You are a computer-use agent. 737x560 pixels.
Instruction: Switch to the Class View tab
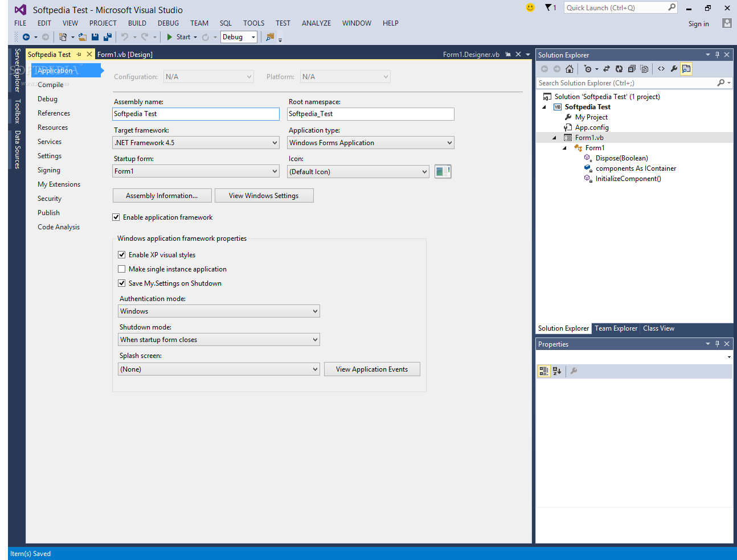click(x=659, y=328)
